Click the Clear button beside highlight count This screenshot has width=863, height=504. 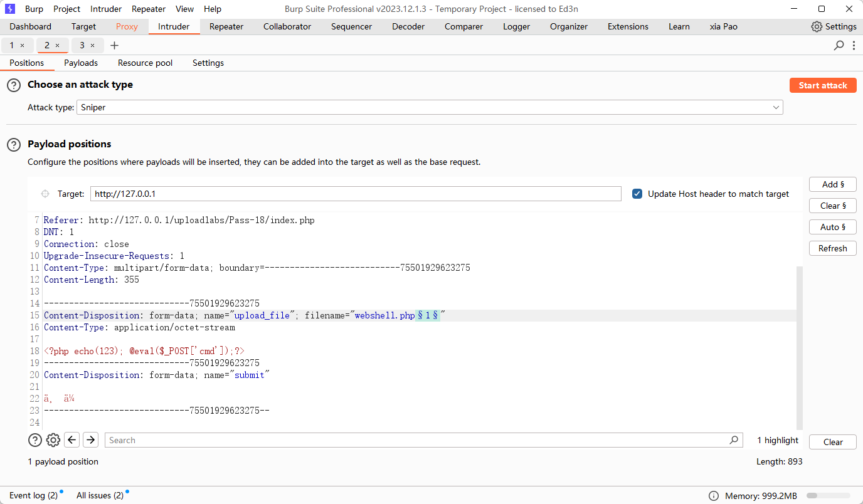833,442
